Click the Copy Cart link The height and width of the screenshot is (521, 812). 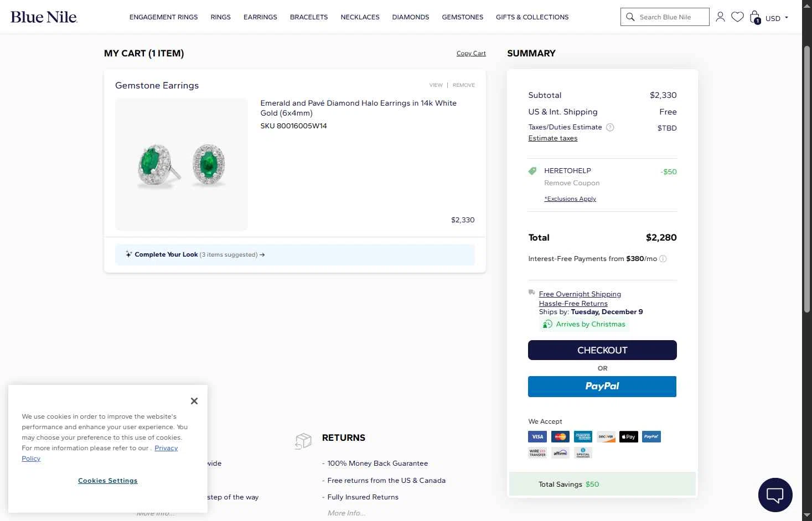click(471, 54)
